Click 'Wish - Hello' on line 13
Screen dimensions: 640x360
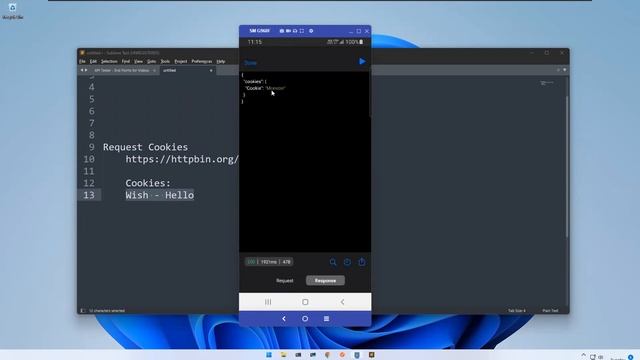coord(160,195)
